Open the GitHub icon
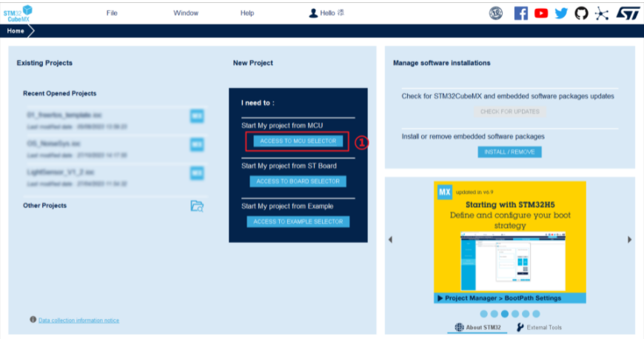The image size is (644, 339). (581, 13)
